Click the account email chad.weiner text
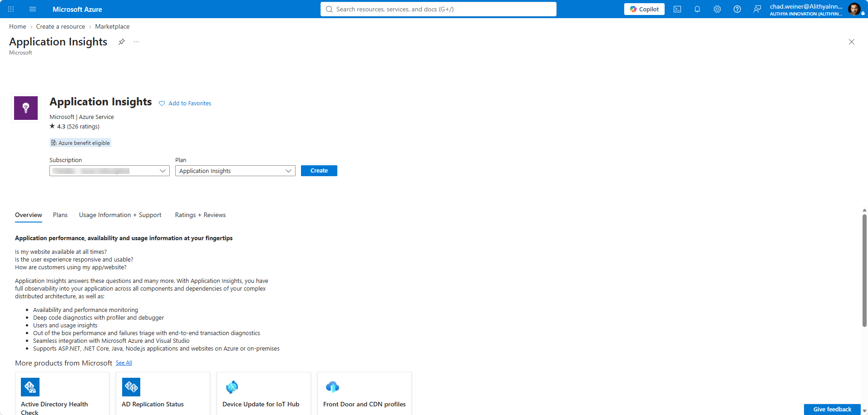 (x=806, y=6)
